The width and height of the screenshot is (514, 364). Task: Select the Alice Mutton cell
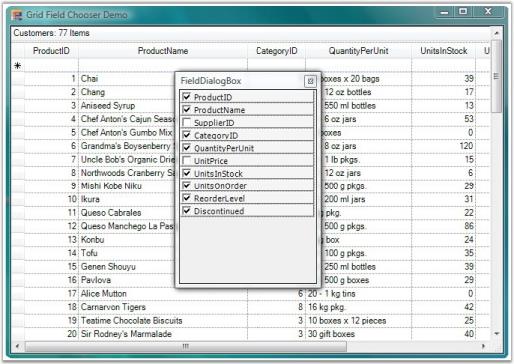pyautogui.click(x=163, y=294)
